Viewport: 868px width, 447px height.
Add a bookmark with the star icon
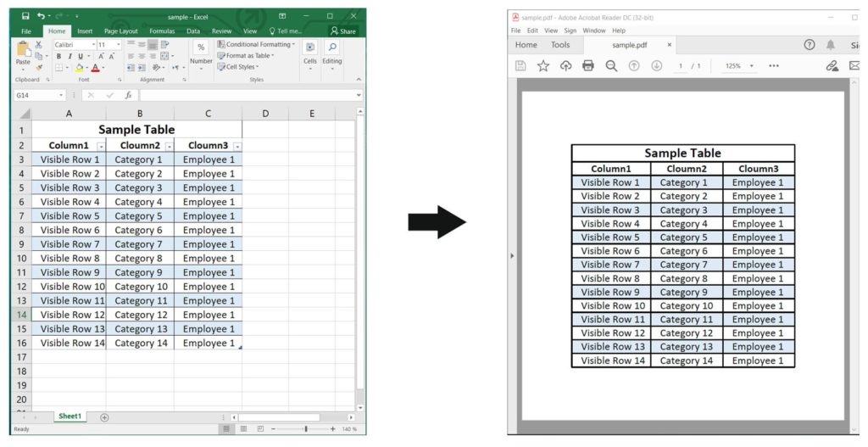(543, 65)
